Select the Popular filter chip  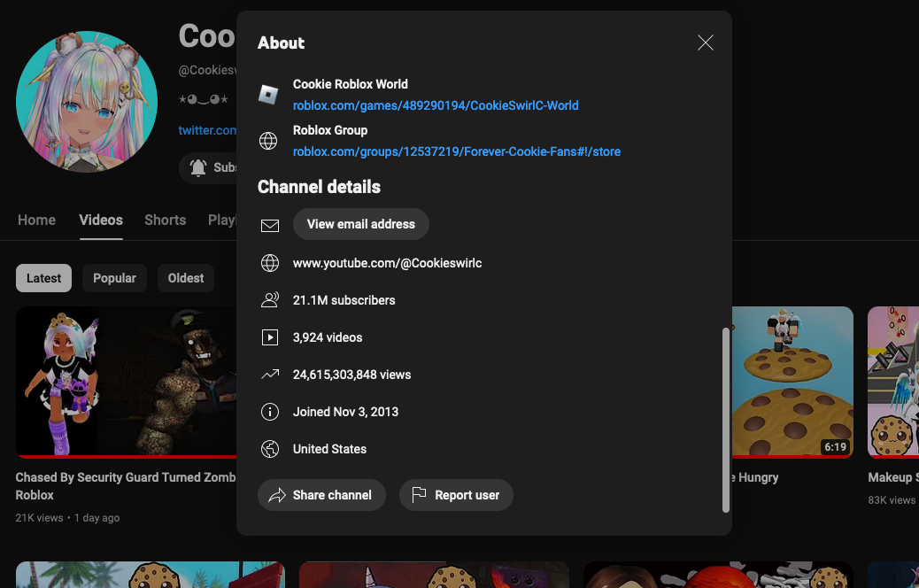[114, 278]
